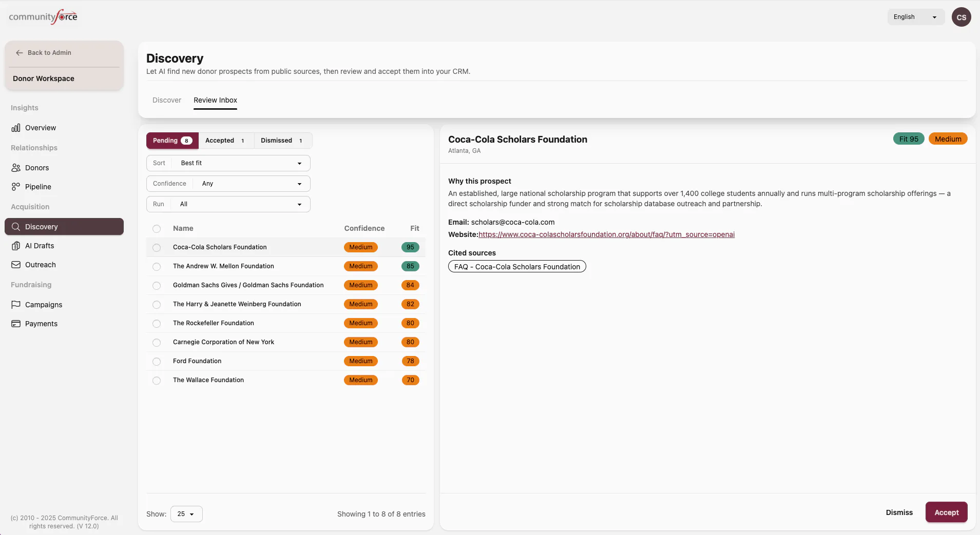Image resolution: width=980 pixels, height=535 pixels.
Task: Click The Rockefeller Foundation name
Action: 213,323
